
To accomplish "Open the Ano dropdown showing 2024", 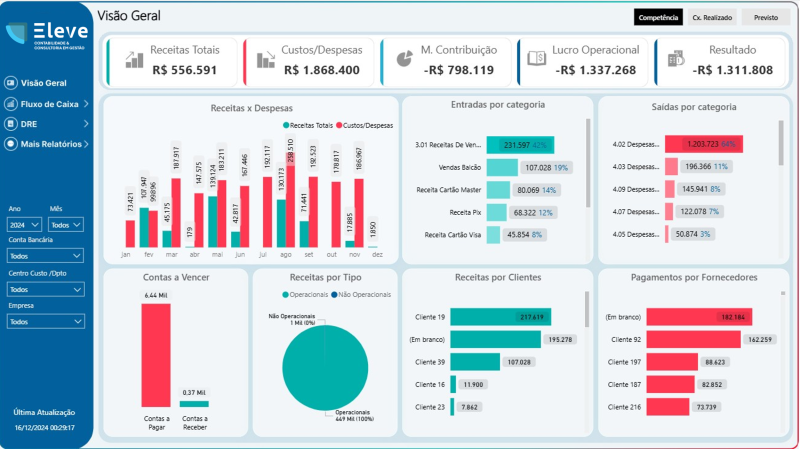I will click(x=25, y=225).
